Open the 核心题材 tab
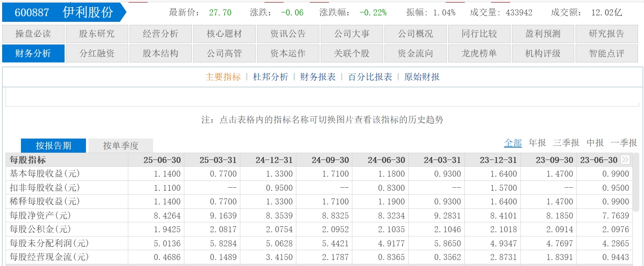The width and height of the screenshot is (644, 266). pyautogui.click(x=225, y=34)
